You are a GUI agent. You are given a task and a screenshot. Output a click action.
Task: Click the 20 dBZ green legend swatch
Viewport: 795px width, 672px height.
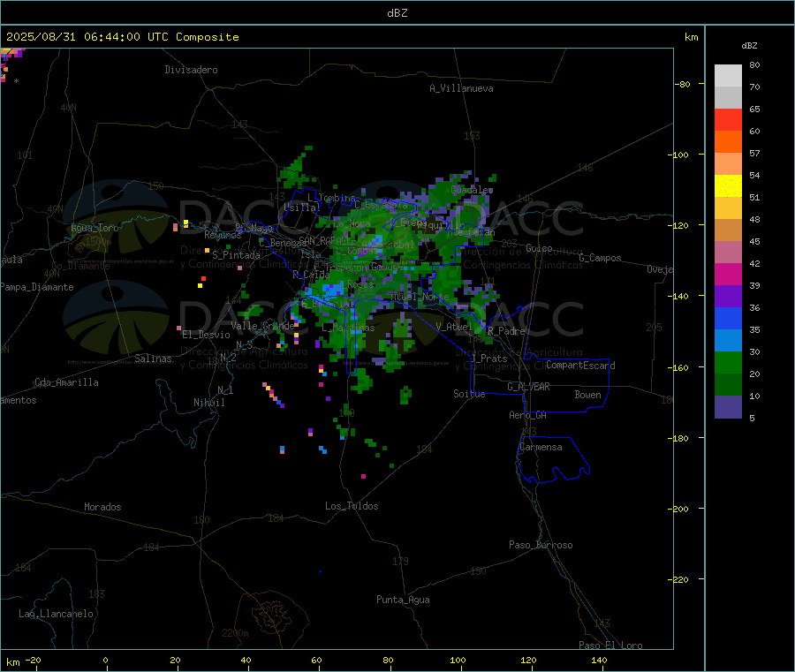(x=728, y=362)
